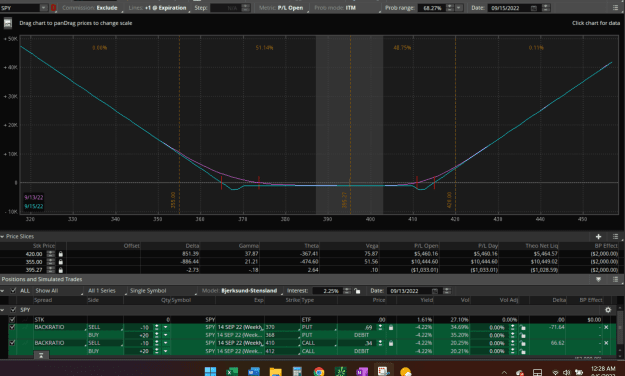
Task: Open Google Chrome from the taskbar
Action: tap(318, 371)
